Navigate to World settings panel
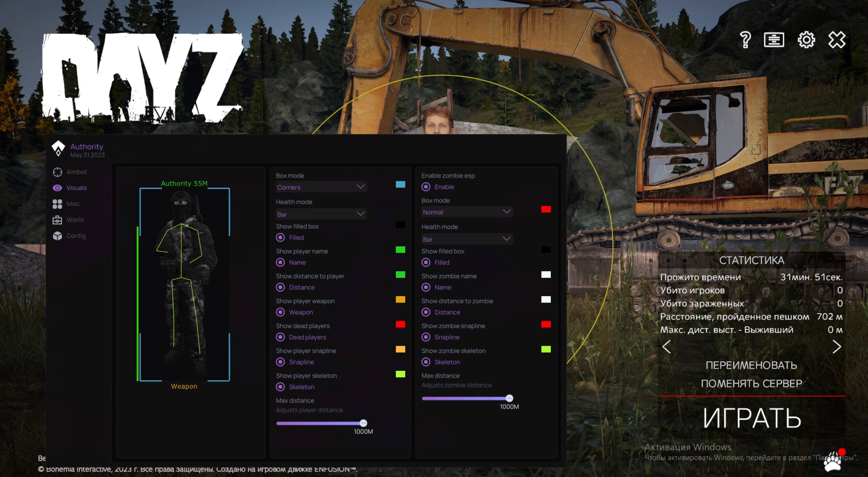The height and width of the screenshot is (477, 868). coord(75,219)
